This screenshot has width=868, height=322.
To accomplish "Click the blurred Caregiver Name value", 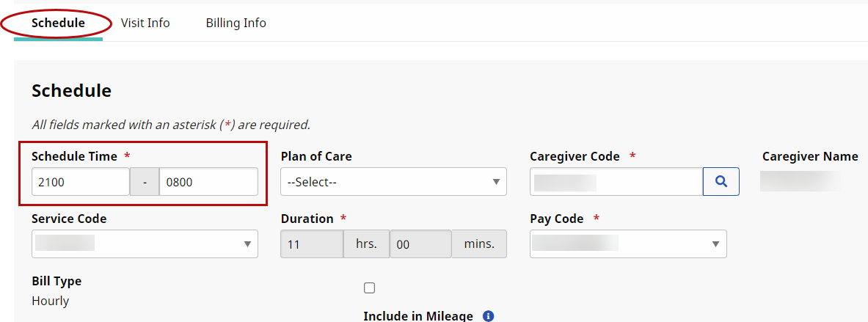I will tap(800, 180).
